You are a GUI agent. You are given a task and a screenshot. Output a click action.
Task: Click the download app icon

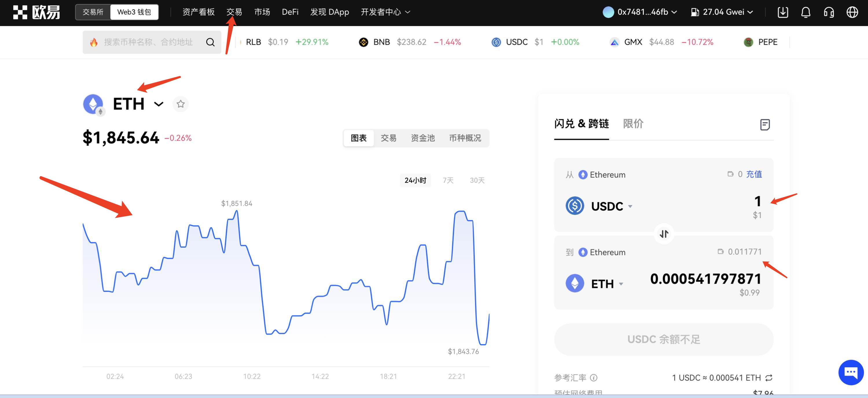tap(782, 12)
